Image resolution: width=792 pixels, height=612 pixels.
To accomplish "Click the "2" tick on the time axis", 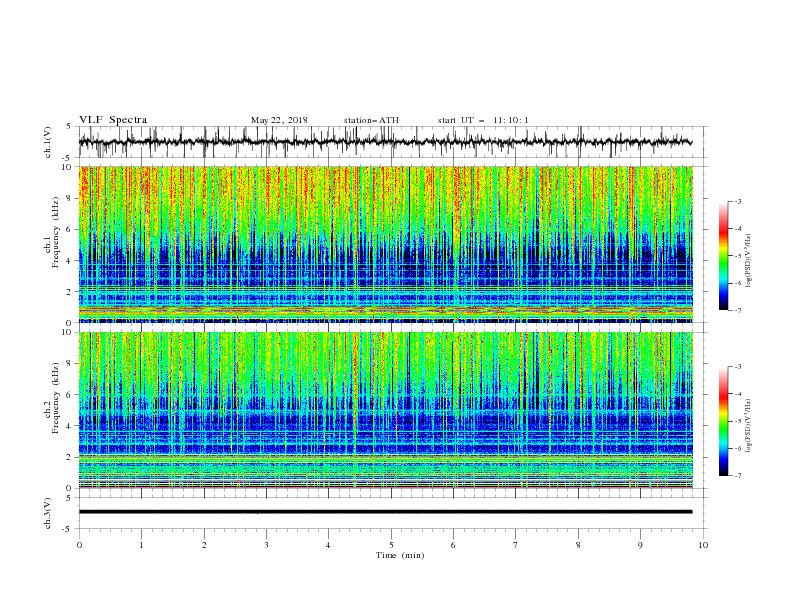I will (204, 545).
